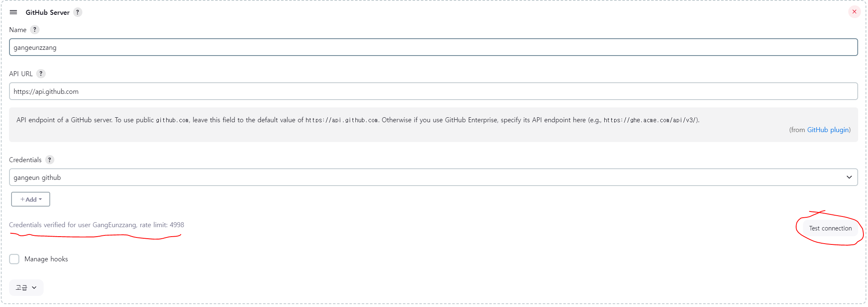Open help for GitHub Server heading
This screenshot has height=307, width=868.
[x=77, y=12]
